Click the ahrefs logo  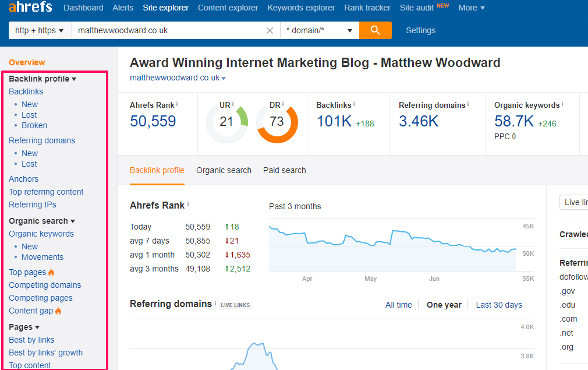click(x=30, y=7)
